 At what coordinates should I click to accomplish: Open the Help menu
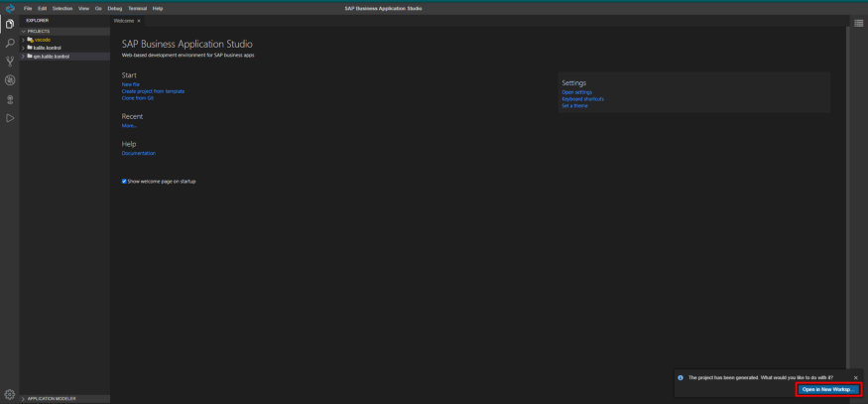pyautogui.click(x=158, y=8)
